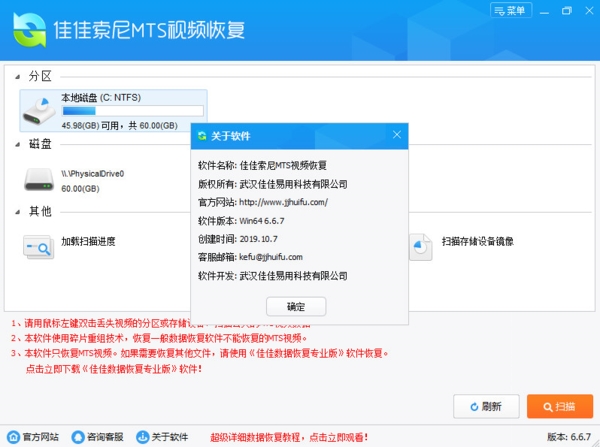Click the 关于软件 dialog title icon
The image size is (600, 447).
pos(202,136)
